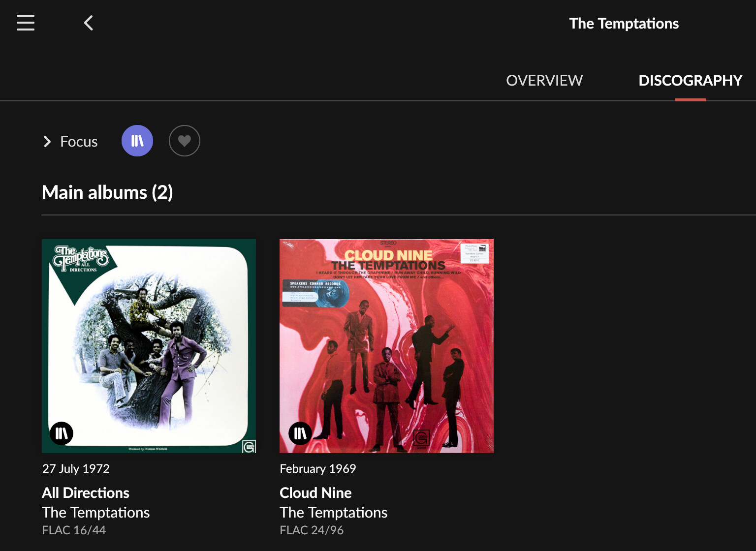The width and height of the screenshot is (756, 551).
Task: Open the All Directions album cover
Action: click(149, 346)
